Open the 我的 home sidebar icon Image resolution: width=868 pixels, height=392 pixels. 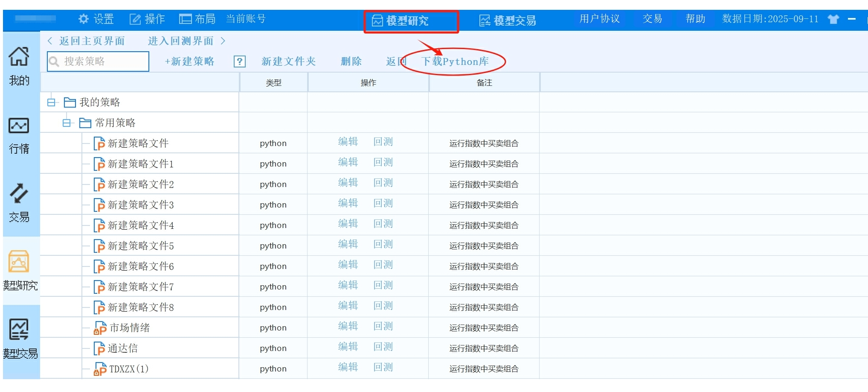point(19,57)
